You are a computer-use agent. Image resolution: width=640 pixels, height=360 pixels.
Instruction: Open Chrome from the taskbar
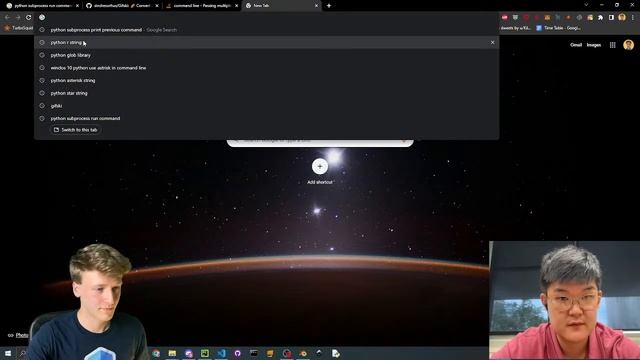(156, 353)
